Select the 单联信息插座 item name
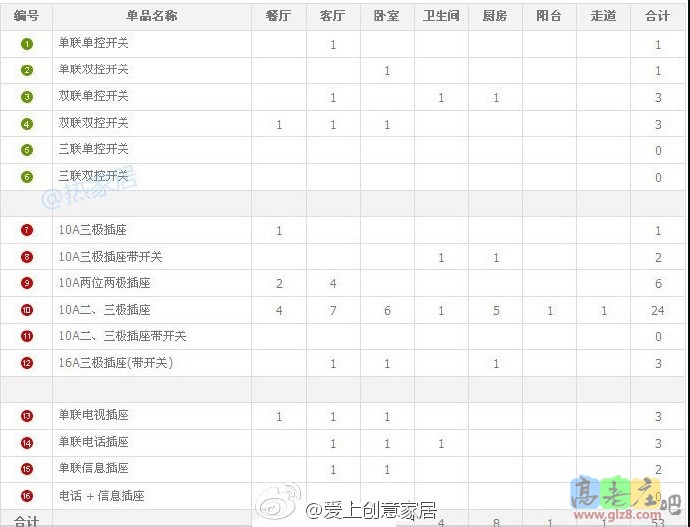Screen dimensions: 690x527 click(93, 468)
